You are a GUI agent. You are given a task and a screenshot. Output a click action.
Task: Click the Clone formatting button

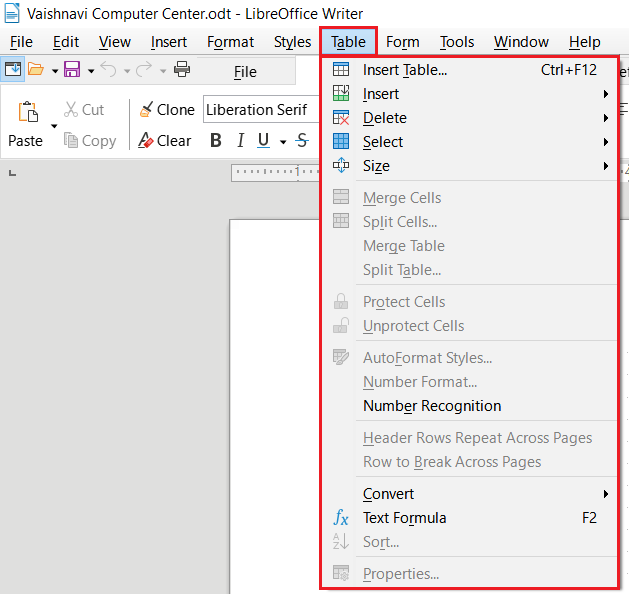click(166, 109)
